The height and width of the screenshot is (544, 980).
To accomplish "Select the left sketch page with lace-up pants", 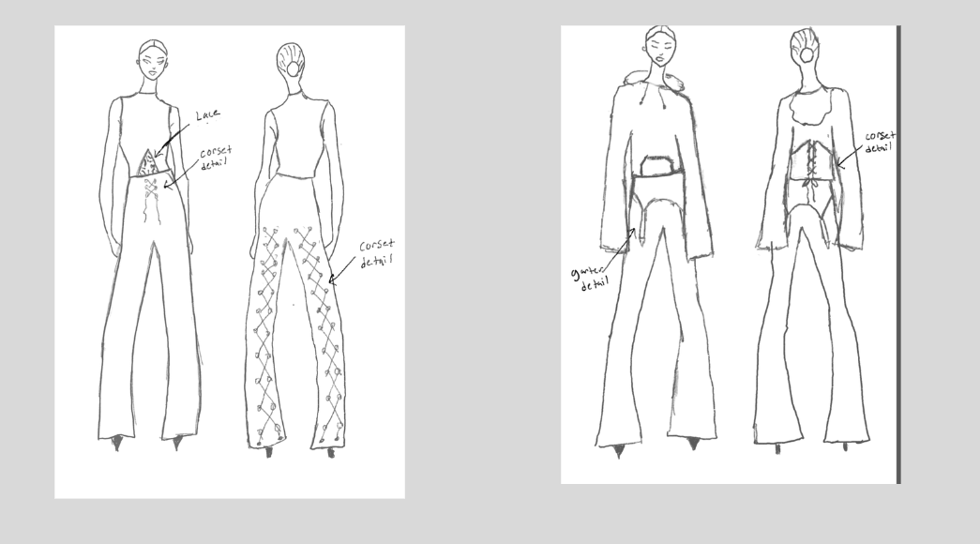I will coord(230,262).
